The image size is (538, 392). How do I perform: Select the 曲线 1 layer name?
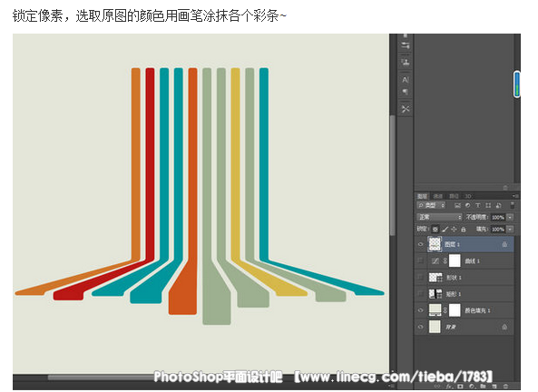pyautogui.click(x=472, y=261)
